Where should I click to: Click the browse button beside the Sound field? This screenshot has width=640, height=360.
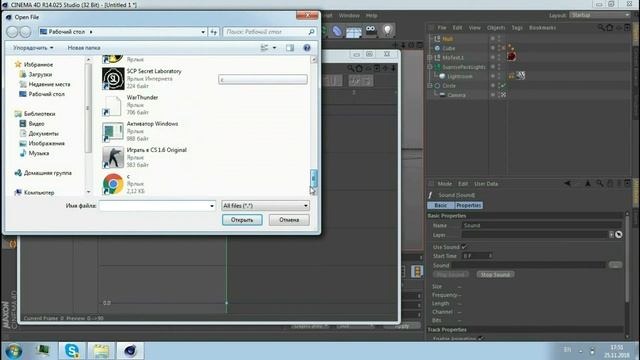pos(615,265)
